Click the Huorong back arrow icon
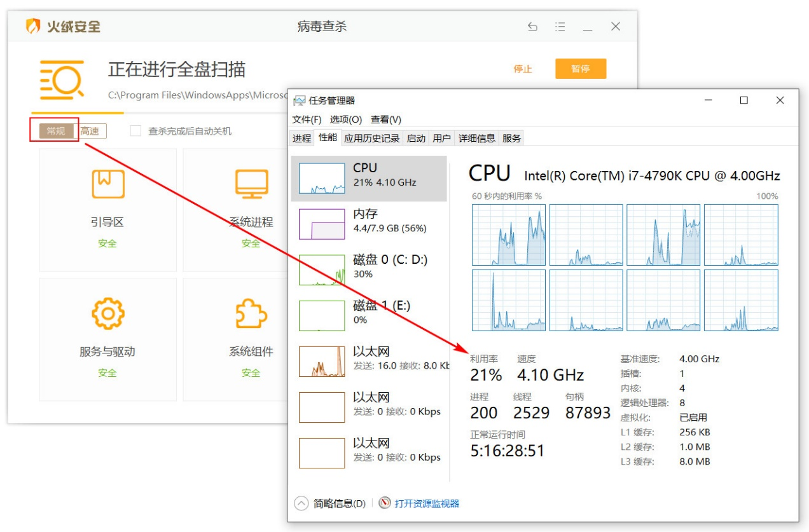This screenshot has height=532, width=809. click(532, 27)
